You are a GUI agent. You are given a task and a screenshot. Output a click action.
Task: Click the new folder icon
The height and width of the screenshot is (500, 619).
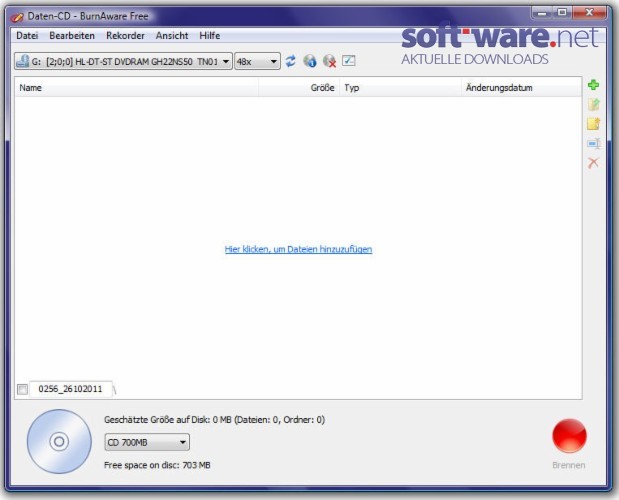tap(593, 124)
